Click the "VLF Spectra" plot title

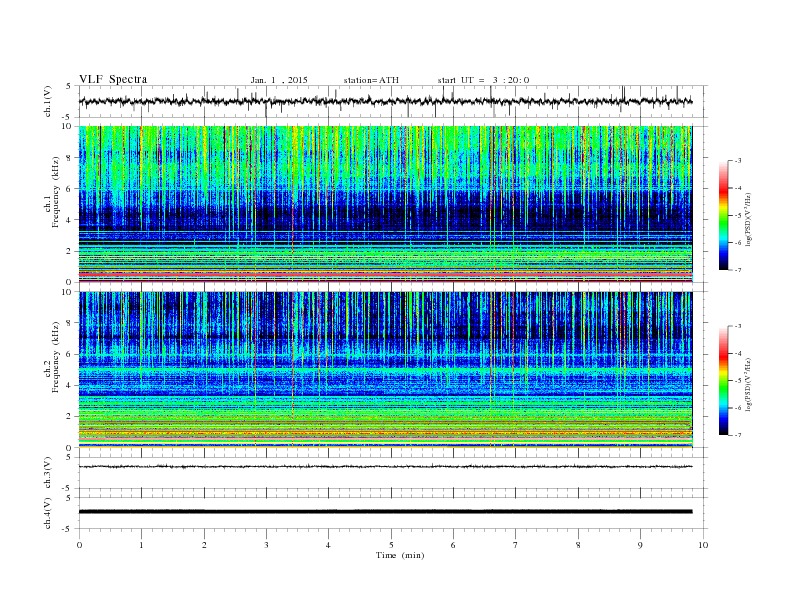[113, 79]
